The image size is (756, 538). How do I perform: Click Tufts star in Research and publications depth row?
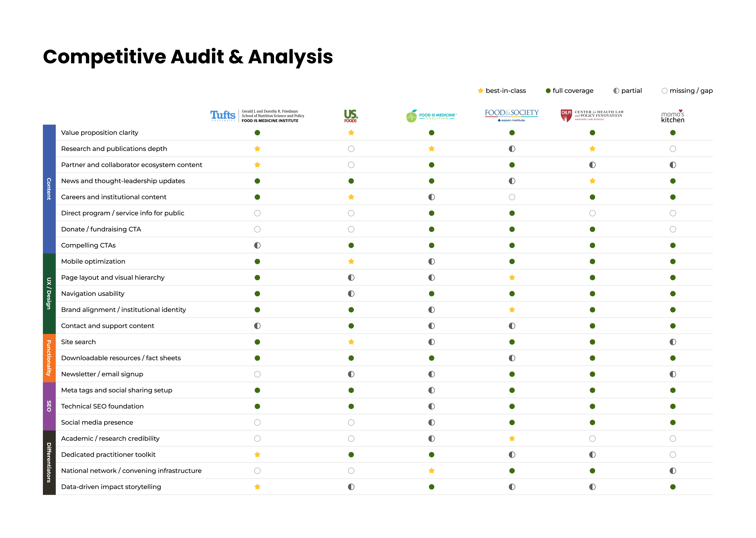pyautogui.click(x=257, y=149)
